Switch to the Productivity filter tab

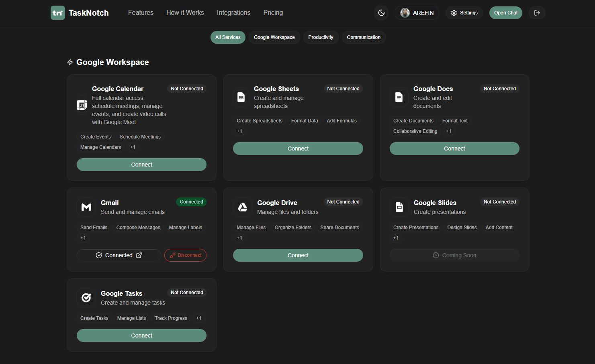(321, 37)
